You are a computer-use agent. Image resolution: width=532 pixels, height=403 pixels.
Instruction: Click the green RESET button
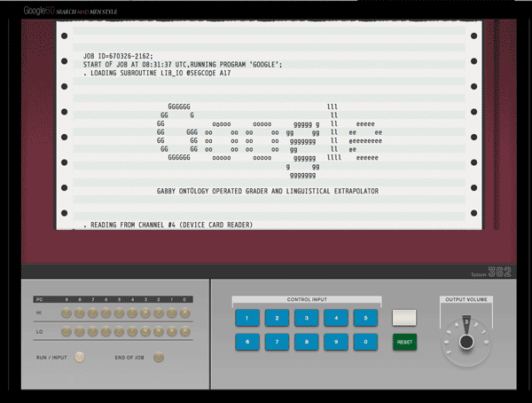pyautogui.click(x=404, y=341)
